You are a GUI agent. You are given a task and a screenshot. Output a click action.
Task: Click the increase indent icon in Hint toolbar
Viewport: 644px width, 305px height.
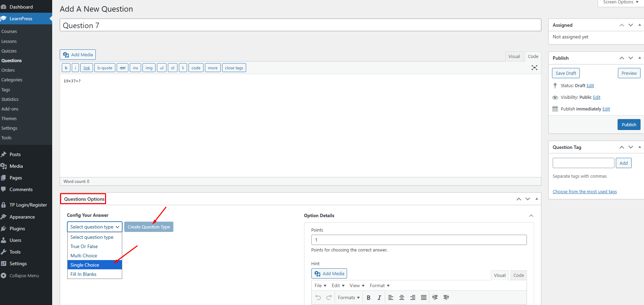tap(446, 297)
